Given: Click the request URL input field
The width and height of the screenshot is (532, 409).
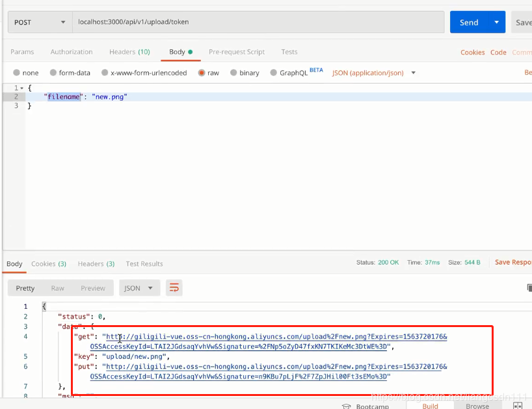Looking at the screenshot, I should (258, 22).
